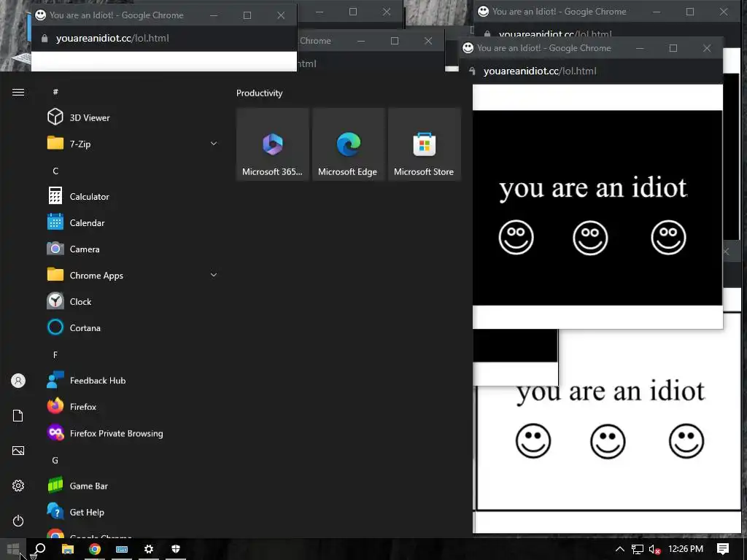Select the # letter header in app list
747x560 pixels.
point(55,91)
